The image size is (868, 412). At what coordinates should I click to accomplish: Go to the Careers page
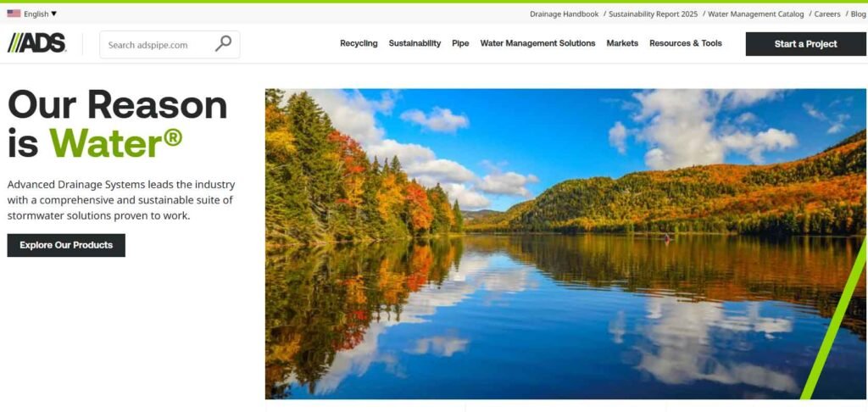coord(827,14)
